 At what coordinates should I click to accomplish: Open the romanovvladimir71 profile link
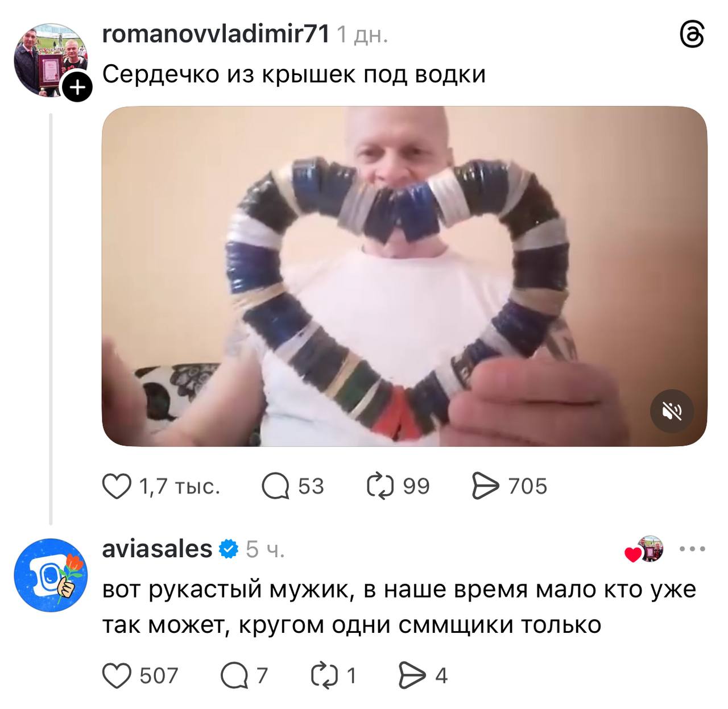(x=216, y=35)
